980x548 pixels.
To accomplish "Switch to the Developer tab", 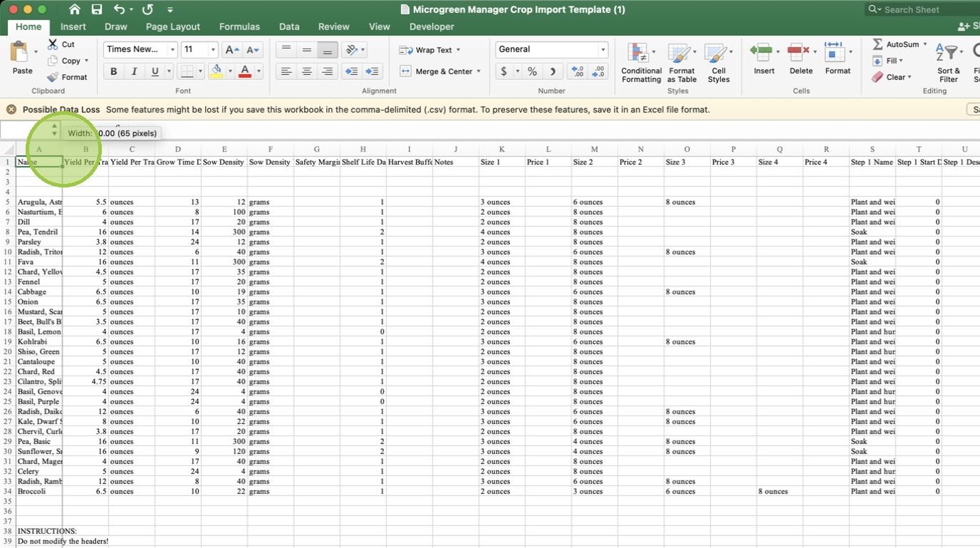I will (x=432, y=26).
